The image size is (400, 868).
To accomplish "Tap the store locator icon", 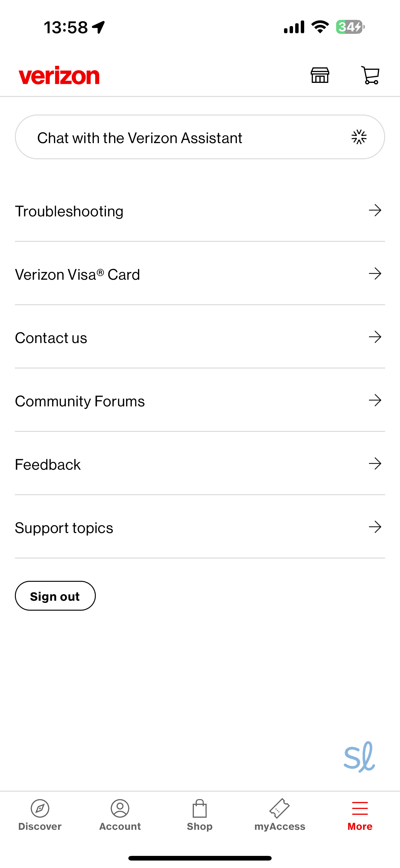I will 320,75.
